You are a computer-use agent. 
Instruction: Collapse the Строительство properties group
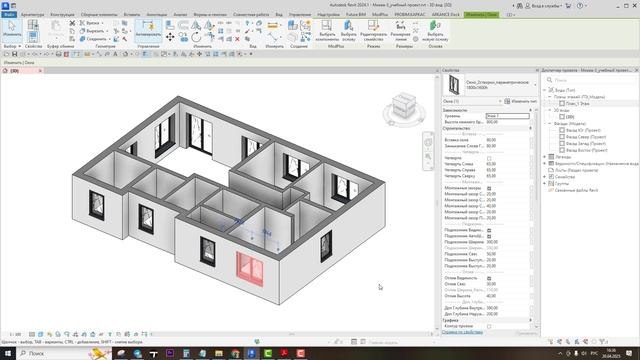click(x=531, y=128)
